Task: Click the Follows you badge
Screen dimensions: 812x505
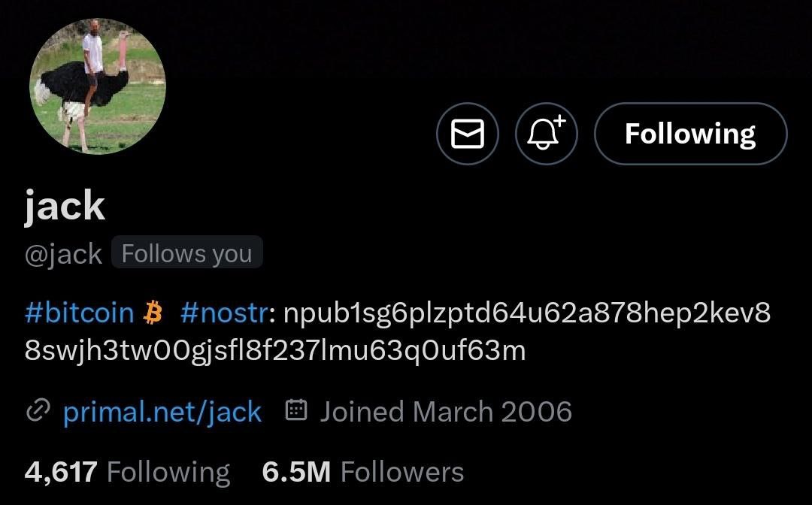Action: (x=187, y=253)
